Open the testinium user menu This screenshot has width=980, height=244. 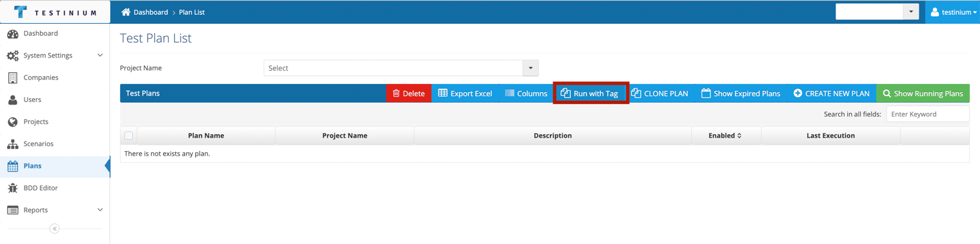(x=953, y=12)
